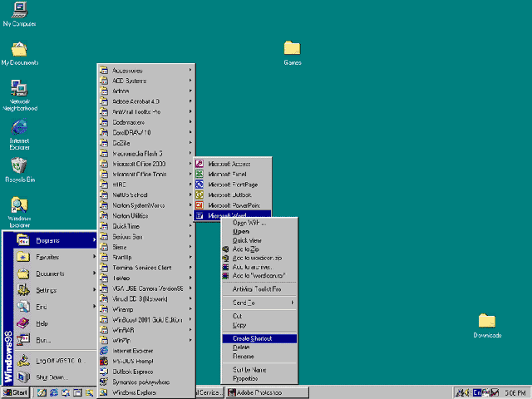Choose Add to Zip in context menu
Screen dimensions: 532x399
click(x=259, y=249)
